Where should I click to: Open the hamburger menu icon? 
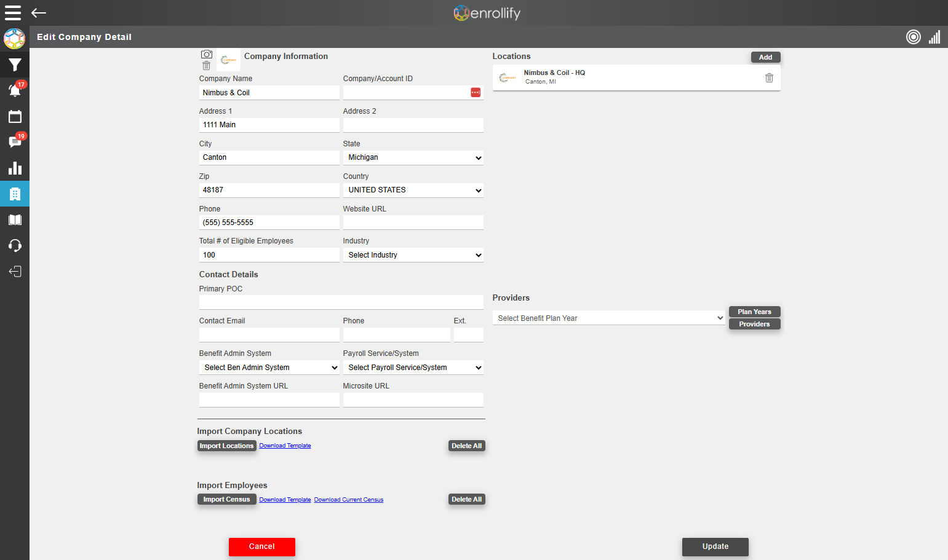point(13,13)
